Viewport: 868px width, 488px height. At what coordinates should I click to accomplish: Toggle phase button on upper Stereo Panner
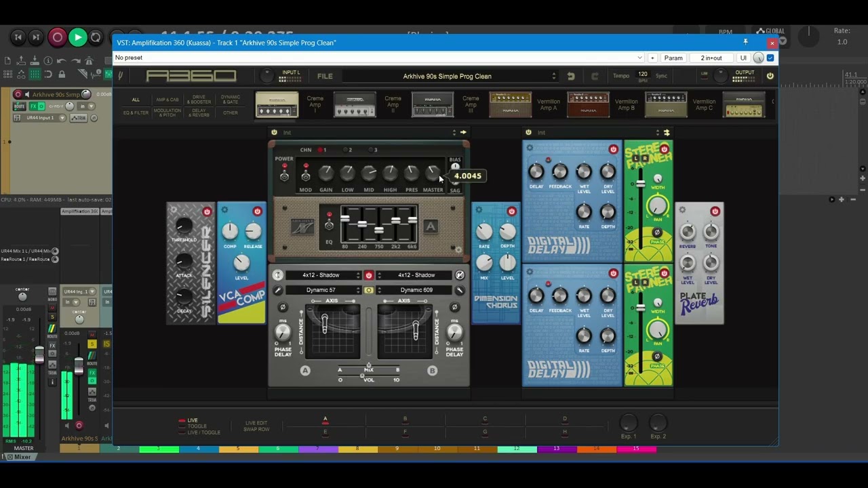click(656, 233)
